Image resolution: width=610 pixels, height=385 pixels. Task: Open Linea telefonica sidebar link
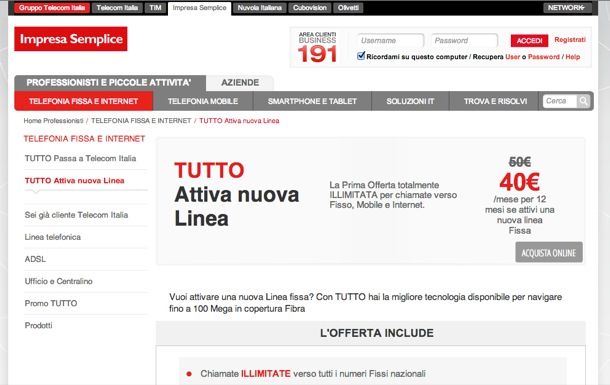53,237
